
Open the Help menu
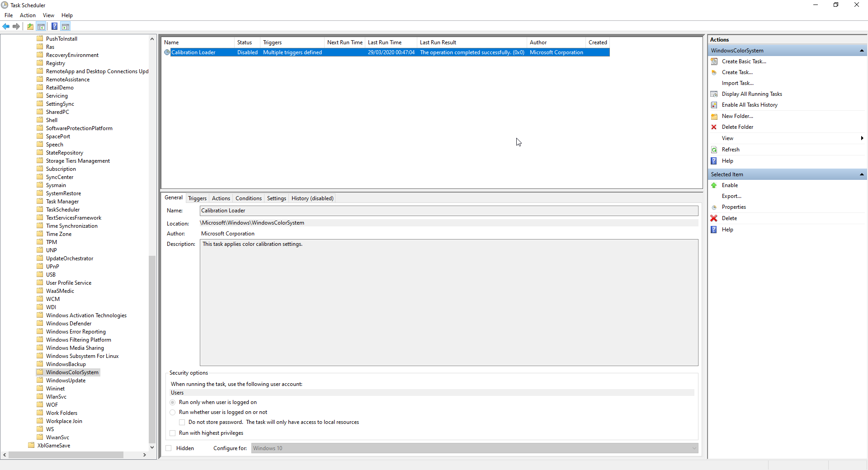click(67, 15)
